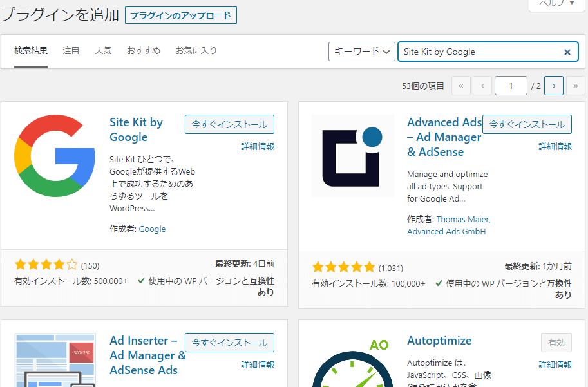Open 詳細情報 for Ad Inserter
The height and width of the screenshot is (387, 588).
click(x=258, y=364)
